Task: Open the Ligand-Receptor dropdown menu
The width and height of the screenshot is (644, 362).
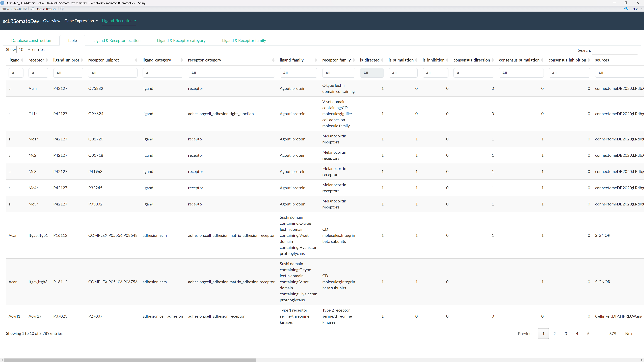Action: click(119, 21)
